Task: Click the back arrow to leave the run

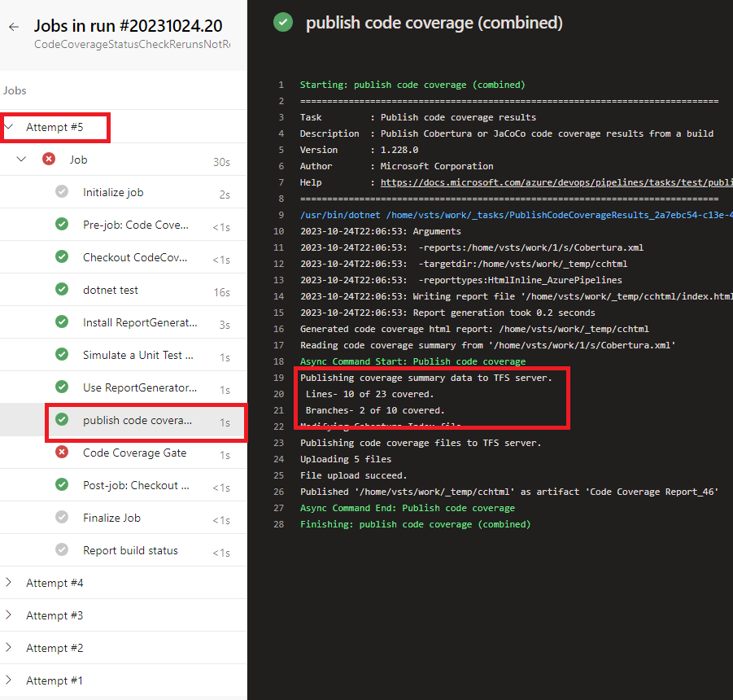Action: point(13,26)
